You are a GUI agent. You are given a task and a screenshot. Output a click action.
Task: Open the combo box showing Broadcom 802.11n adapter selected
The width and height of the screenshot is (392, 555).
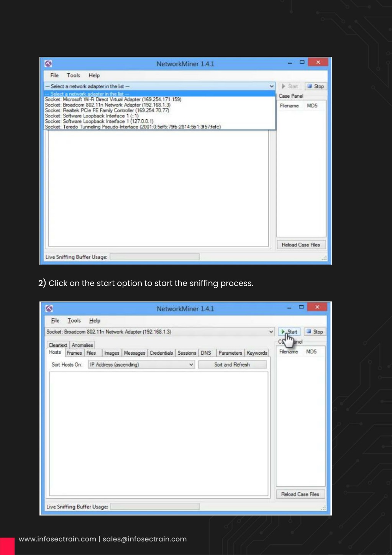point(160,332)
